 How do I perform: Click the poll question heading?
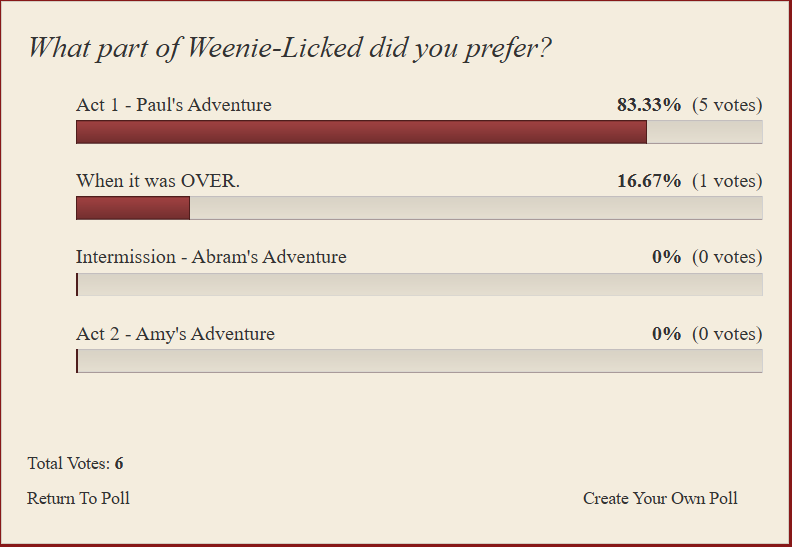point(289,48)
